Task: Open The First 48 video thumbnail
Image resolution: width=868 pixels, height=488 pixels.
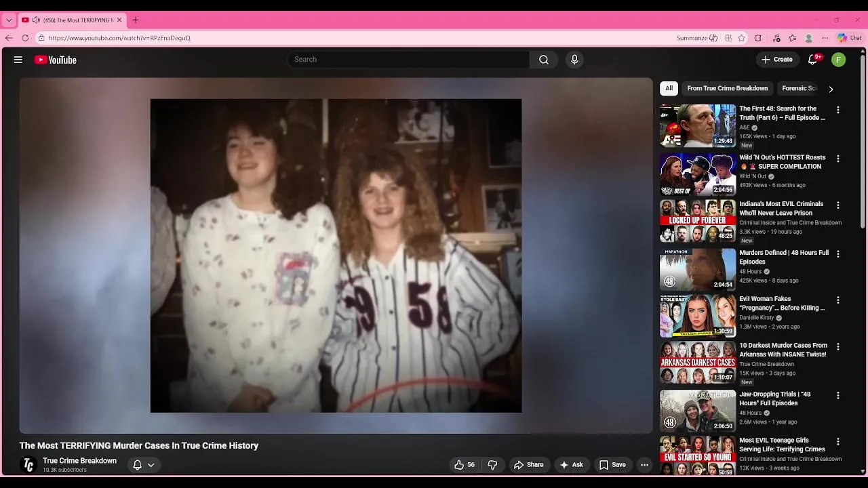Action: coord(698,125)
